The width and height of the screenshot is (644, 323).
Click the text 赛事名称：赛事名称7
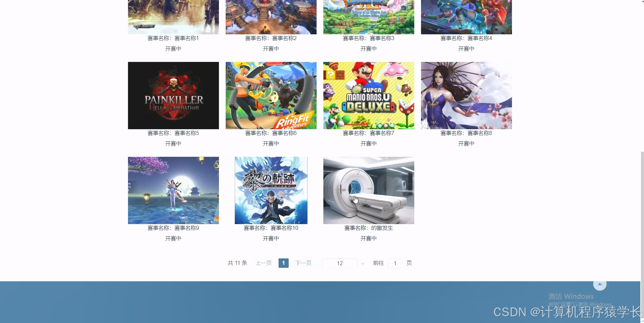(x=368, y=133)
